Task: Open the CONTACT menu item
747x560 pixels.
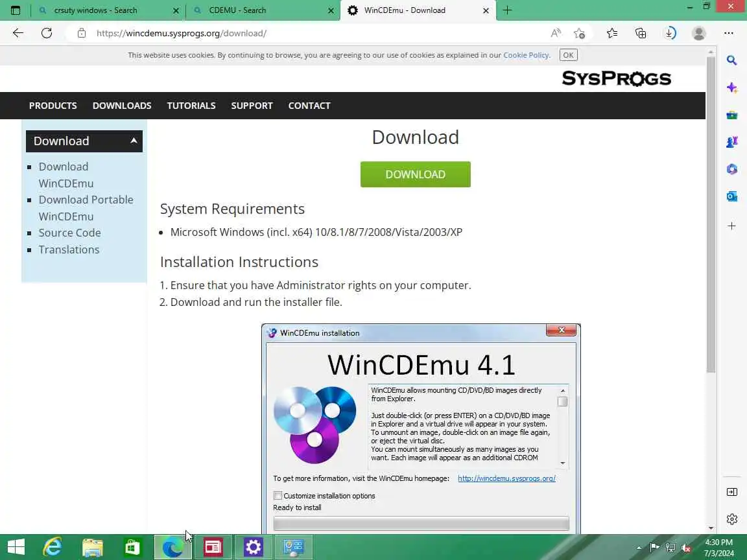Action: point(309,106)
